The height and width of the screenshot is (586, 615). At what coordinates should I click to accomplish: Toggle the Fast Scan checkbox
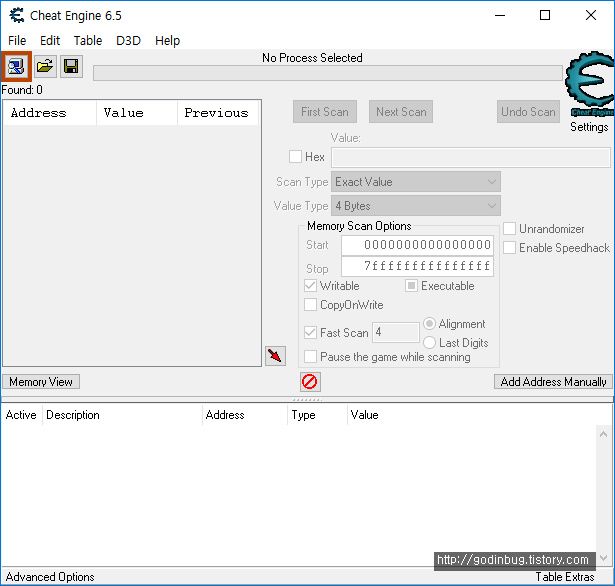pos(310,333)
